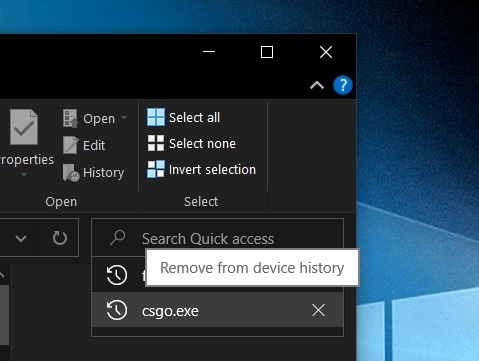Select csgo.exe from search history

(x=217, y=310)
